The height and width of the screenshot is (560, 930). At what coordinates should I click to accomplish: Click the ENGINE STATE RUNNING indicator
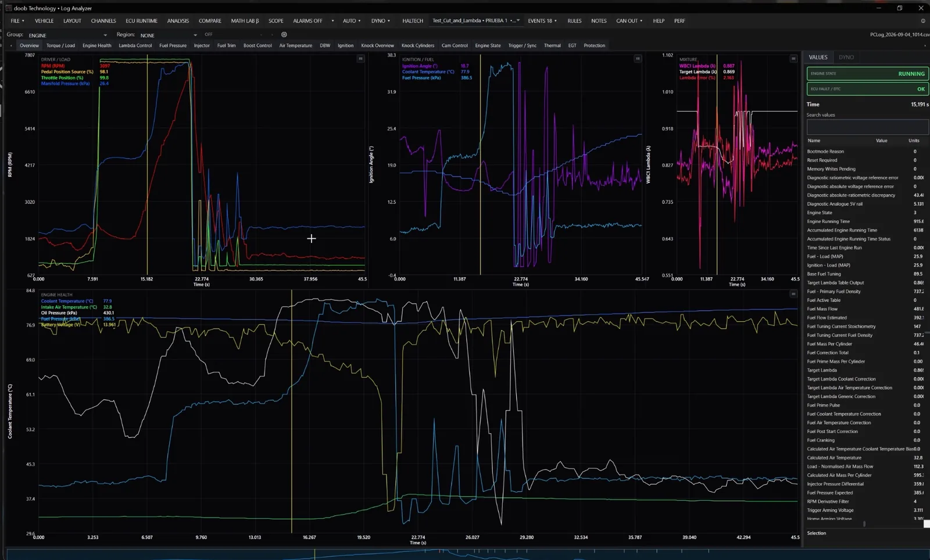(867, 74)
